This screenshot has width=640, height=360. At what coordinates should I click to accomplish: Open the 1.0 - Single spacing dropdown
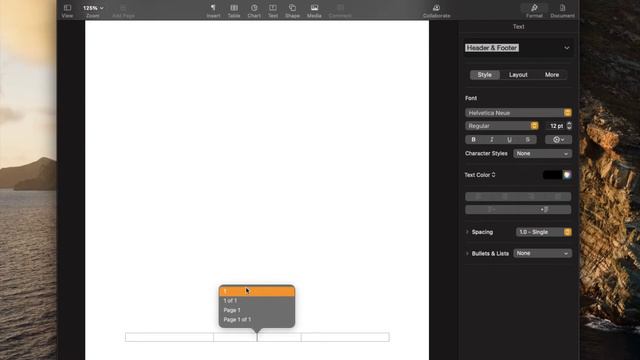[544, 232]
